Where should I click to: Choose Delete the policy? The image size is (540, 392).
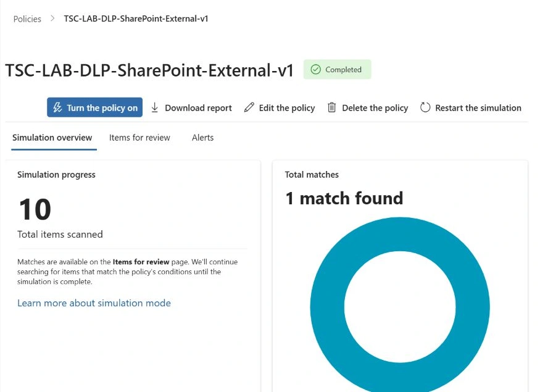375,108
